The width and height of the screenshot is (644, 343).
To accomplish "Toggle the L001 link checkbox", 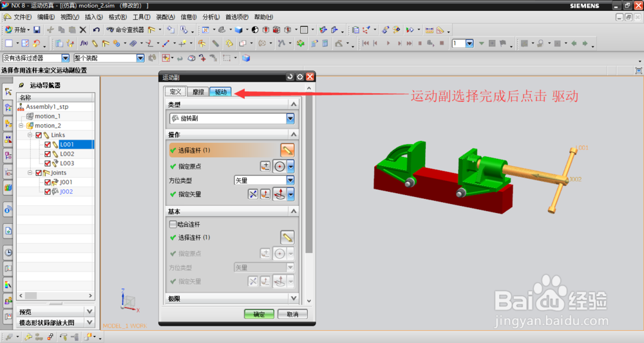I will (x=48, y=144).
